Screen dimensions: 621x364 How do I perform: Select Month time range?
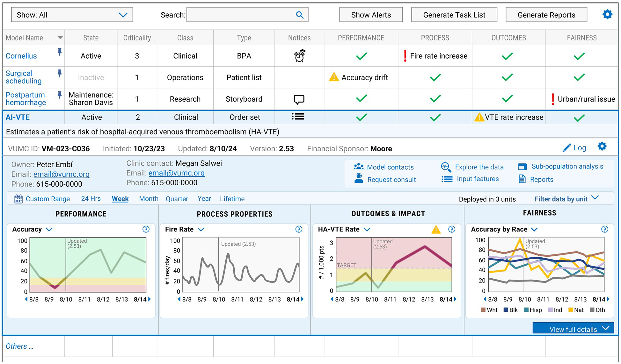tap(149, 199)
